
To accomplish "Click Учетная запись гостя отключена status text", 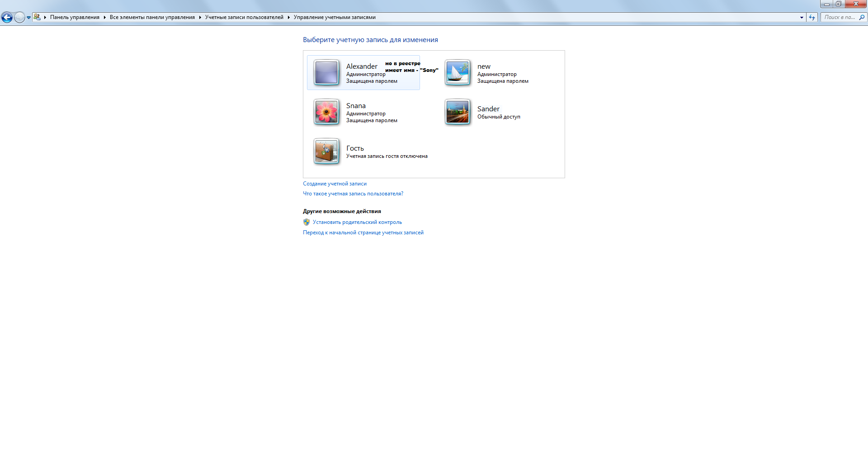I will [x=387, y=156].
